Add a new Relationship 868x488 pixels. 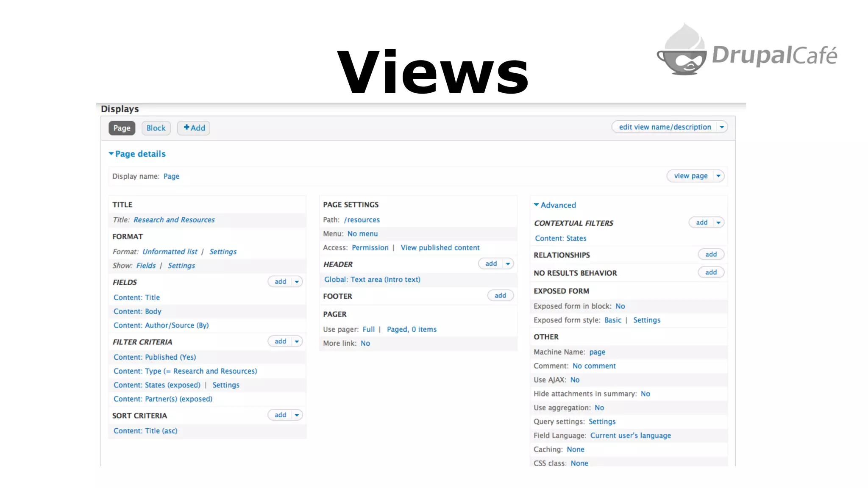pos(711,254)
